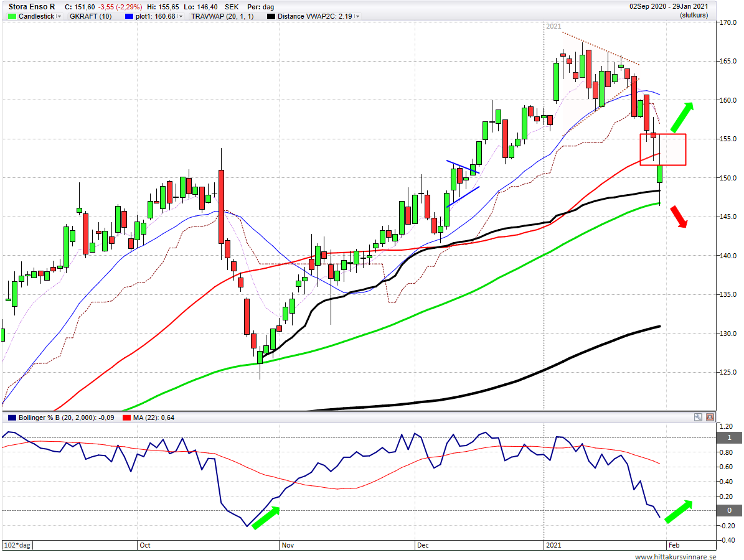Click the 125.0 price axis label
This screenshot has height=560, width=744.
click(x=728, y=372)
